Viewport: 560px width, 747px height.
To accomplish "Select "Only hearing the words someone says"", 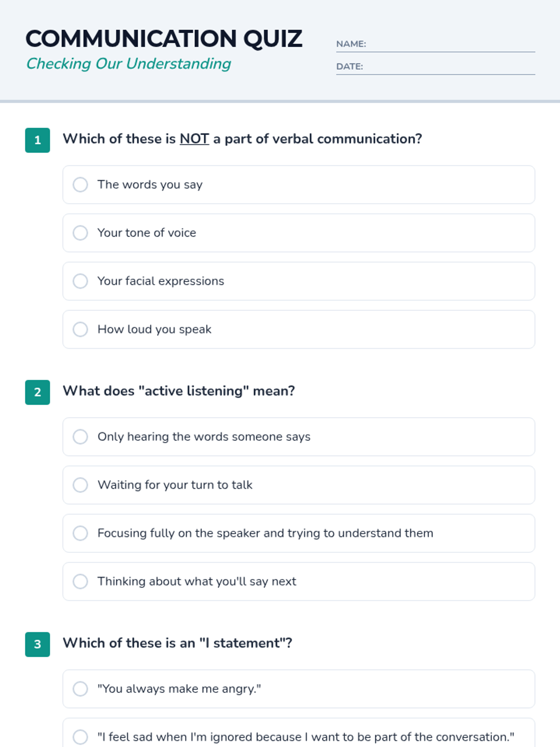I will pos(80,437).
